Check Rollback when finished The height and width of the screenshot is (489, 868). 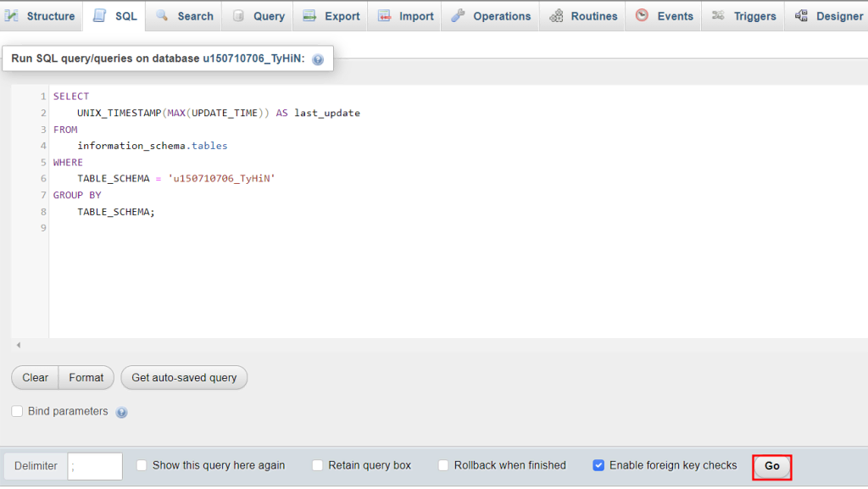tap(443, 465)
